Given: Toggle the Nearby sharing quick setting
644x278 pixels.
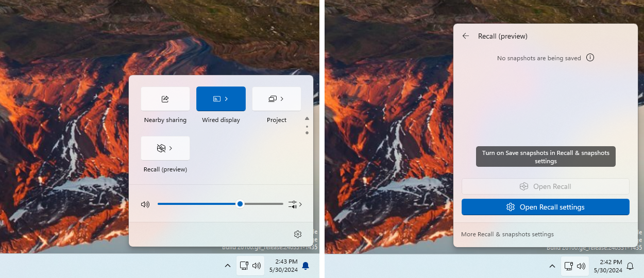Looking at the screenshot, I should (165, 99).
